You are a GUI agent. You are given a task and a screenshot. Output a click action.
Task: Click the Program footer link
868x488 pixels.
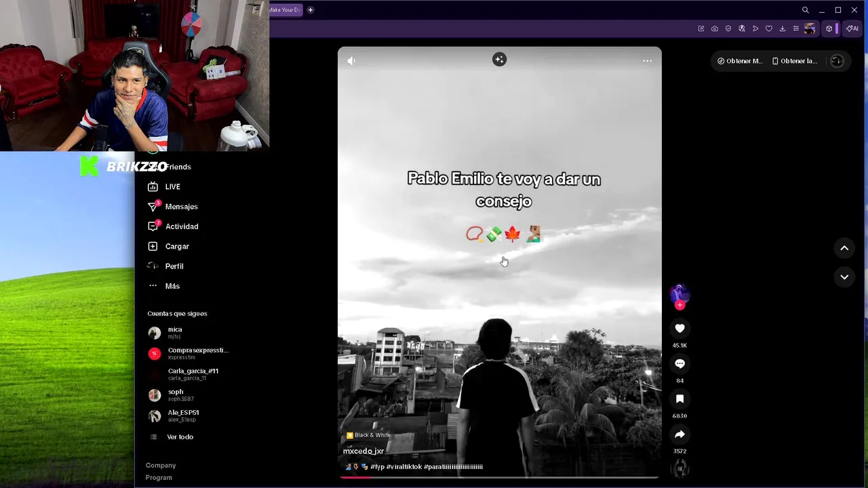pyautogui.click(x=159, y=478)
